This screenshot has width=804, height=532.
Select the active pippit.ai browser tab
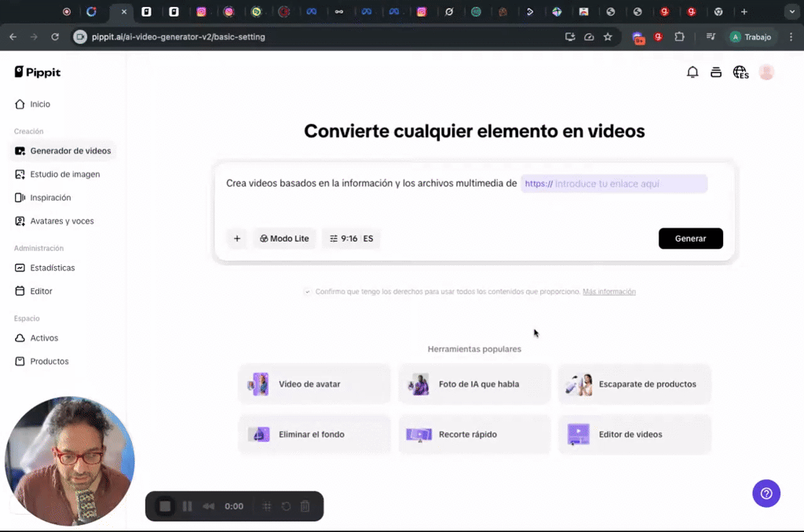122,13
